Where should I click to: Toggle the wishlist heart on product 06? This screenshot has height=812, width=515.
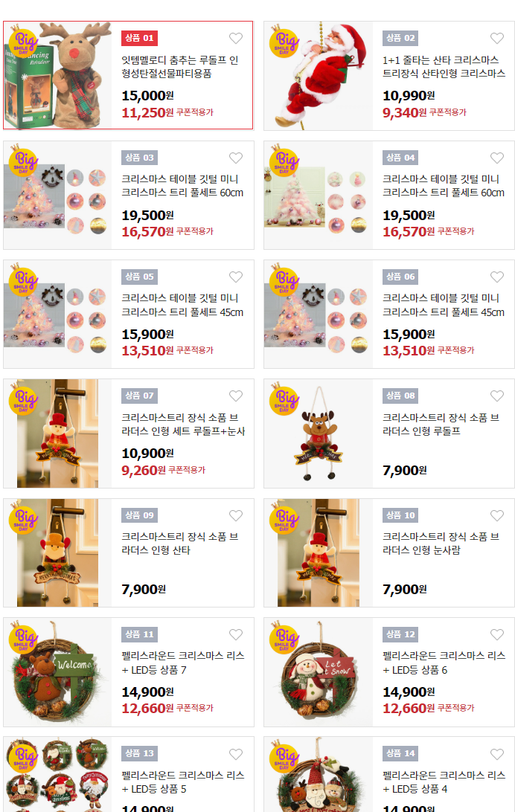coord(497,277)
